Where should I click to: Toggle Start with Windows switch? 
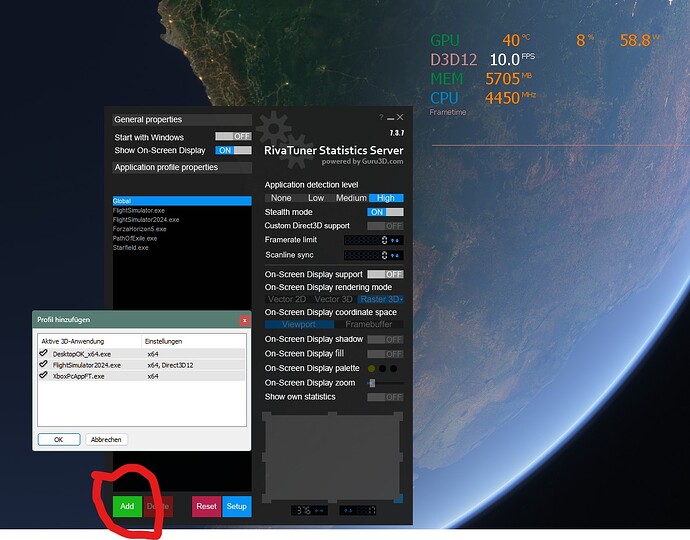point(233,136)
